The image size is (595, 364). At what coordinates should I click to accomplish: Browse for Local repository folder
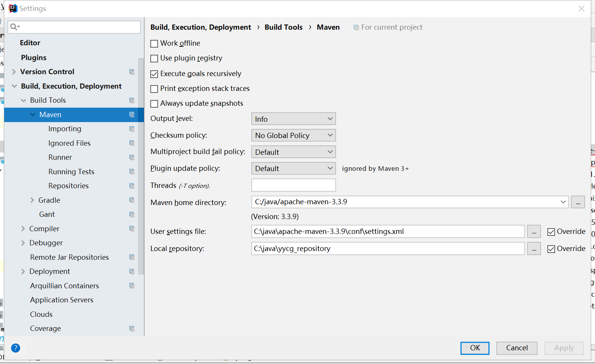click(x=534, y=248)
